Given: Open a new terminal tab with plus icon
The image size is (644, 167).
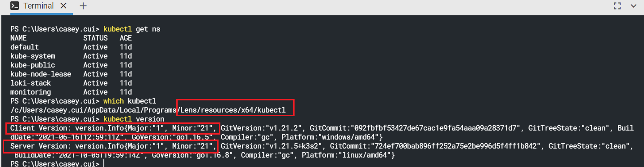Looking at the screenshot, I should pos(83,6).
